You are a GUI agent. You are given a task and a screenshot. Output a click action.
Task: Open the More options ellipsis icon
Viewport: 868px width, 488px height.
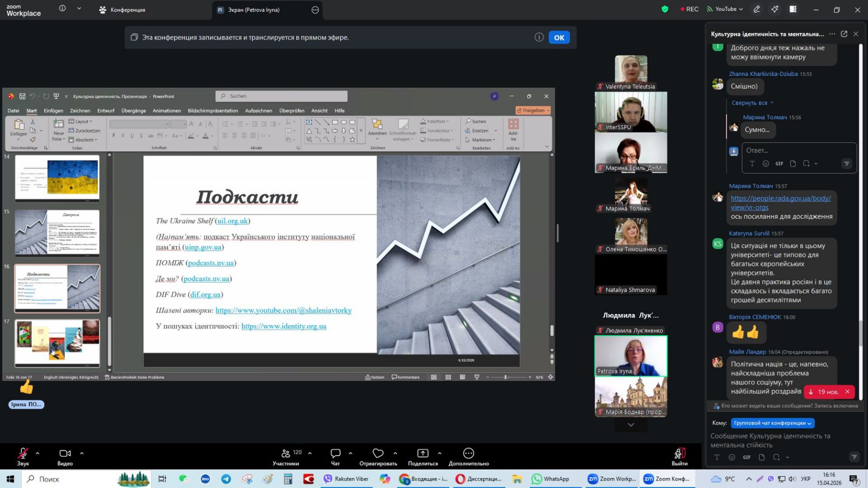click(x=469, y=454)
